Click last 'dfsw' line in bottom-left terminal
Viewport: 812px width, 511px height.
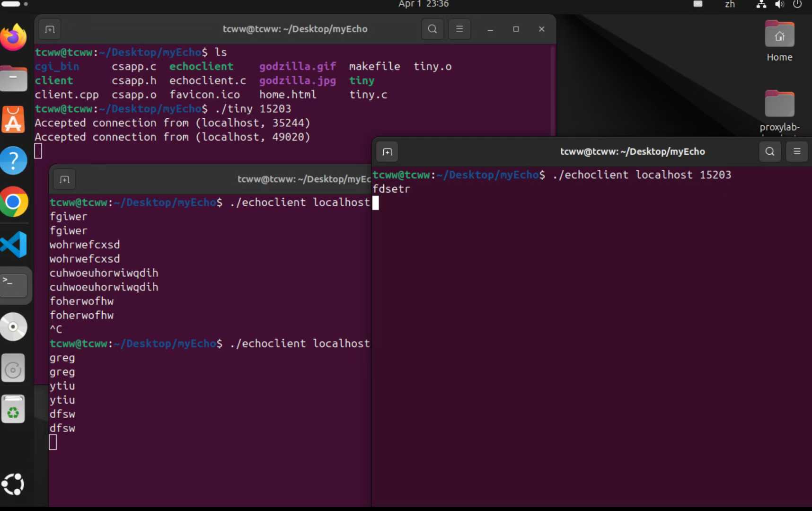coord(62,428)
